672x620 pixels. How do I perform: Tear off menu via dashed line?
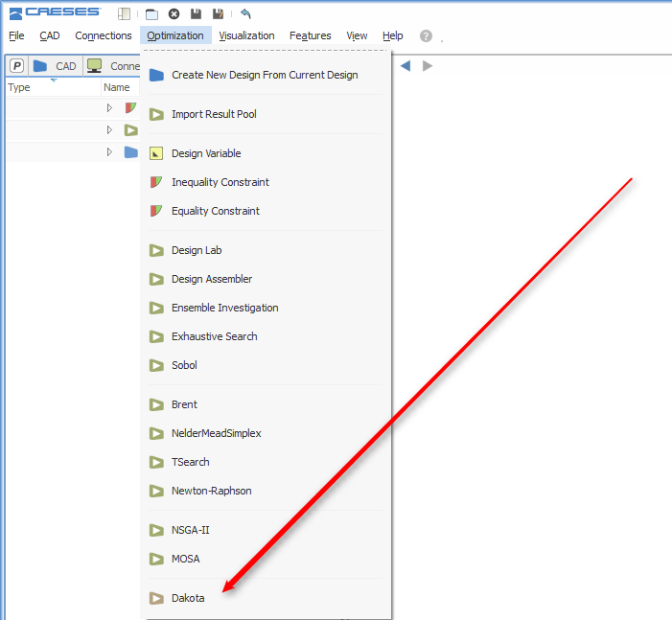pyautogui.click(x=266, y=51)
